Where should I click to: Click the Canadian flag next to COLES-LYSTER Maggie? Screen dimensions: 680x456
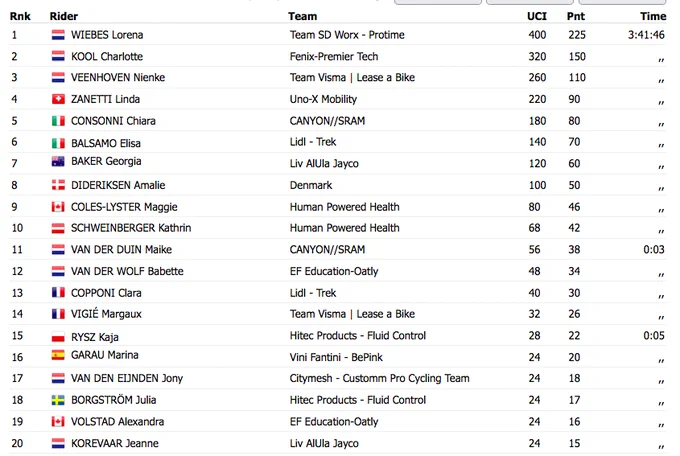(x=58, y=207)
